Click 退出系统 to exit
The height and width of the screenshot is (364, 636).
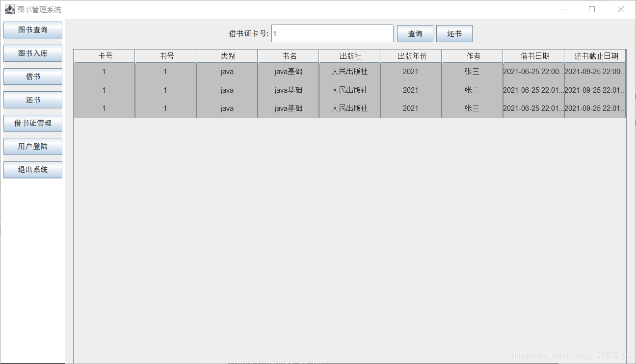tap(32, 169)
